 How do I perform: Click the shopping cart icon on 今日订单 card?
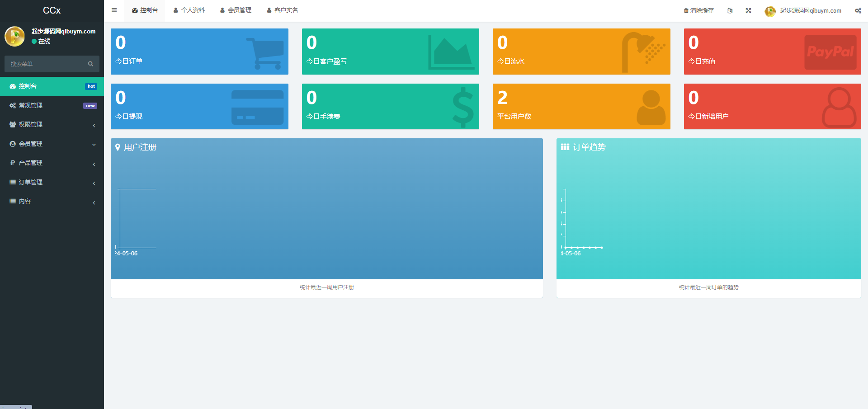(265, 53)
